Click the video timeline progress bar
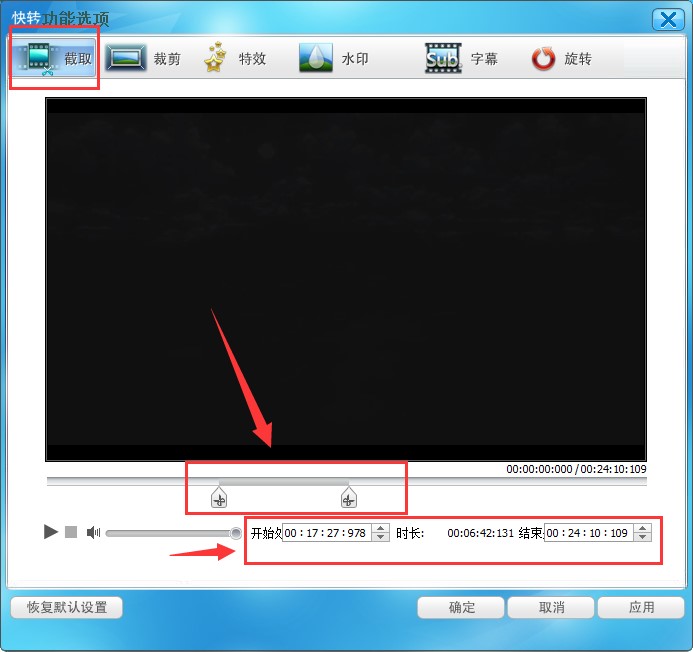The height and width of the screenshot is (652, 693). tap(346, 481)
